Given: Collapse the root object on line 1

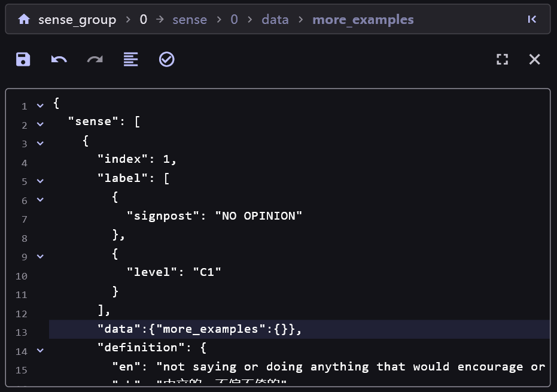Looking at the screenshot, I should (40, 106).
